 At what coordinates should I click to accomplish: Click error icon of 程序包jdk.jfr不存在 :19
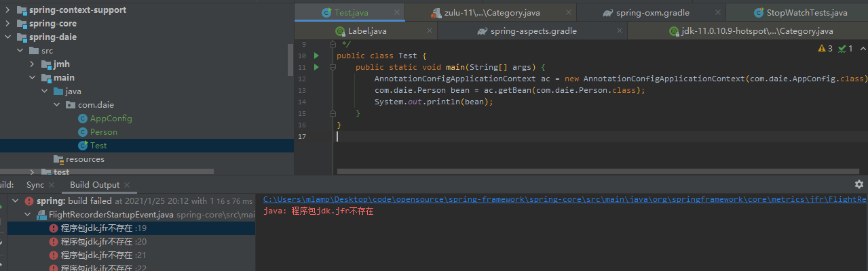[x=54, y=228]
